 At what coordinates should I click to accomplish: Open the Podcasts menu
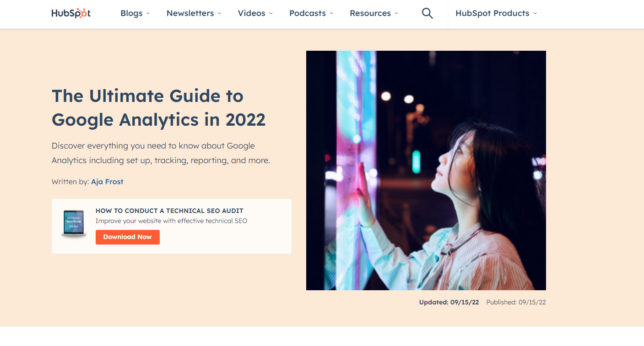311,13
